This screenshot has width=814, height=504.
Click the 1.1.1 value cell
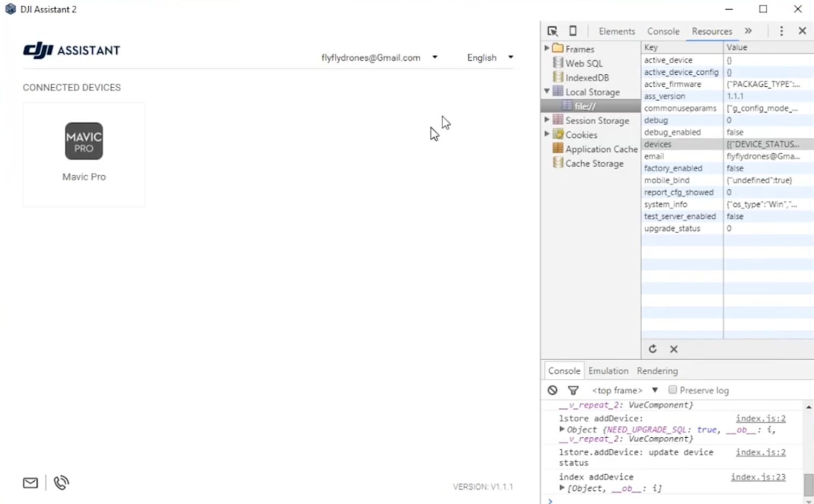768,96
